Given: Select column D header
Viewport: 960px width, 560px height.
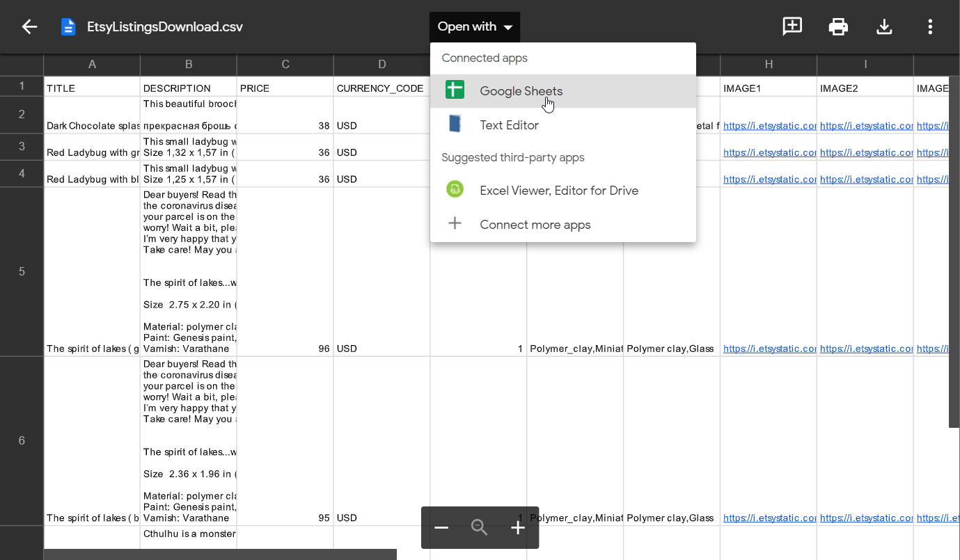Looking at the screenshot, I should coord(382,65).
